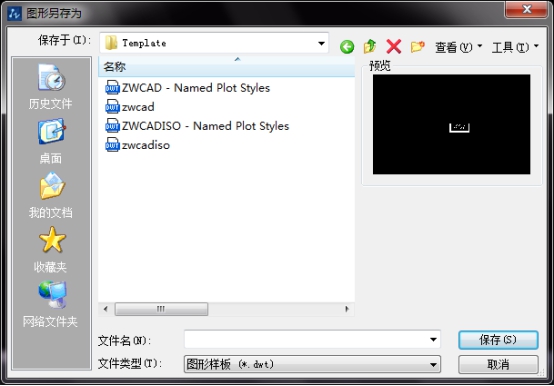
Task: Select the "zwcad" template file
Action: 130,107
